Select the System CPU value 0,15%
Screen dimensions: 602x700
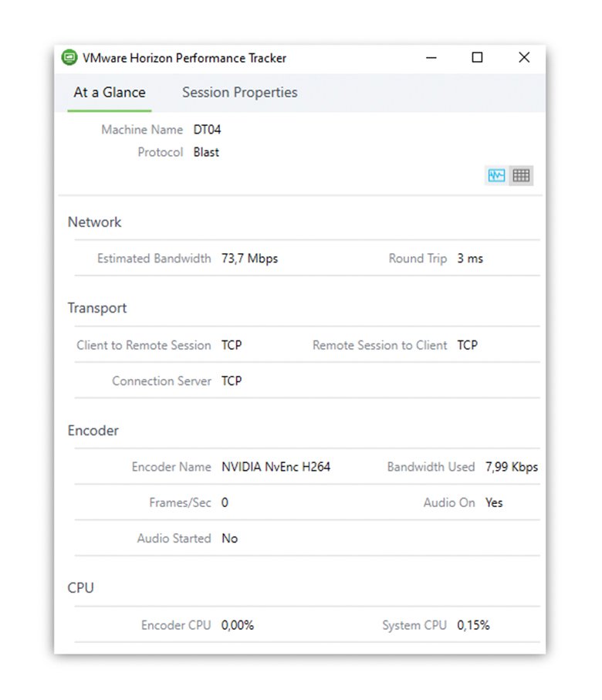pyautogui.click(x=473, y=626)
